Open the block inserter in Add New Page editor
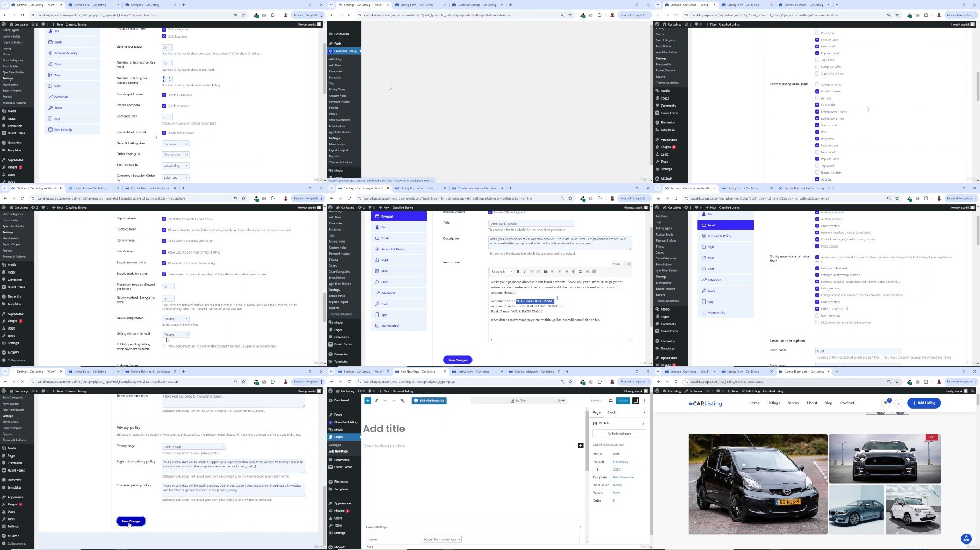The width and height of the screenshot is (980, 550). 367,400
